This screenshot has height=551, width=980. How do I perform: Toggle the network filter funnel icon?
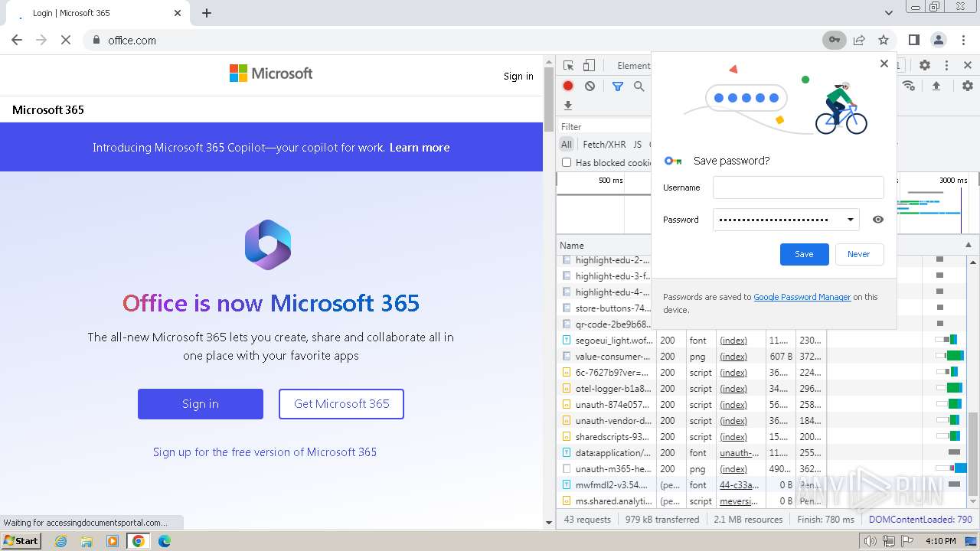point(618,86)
